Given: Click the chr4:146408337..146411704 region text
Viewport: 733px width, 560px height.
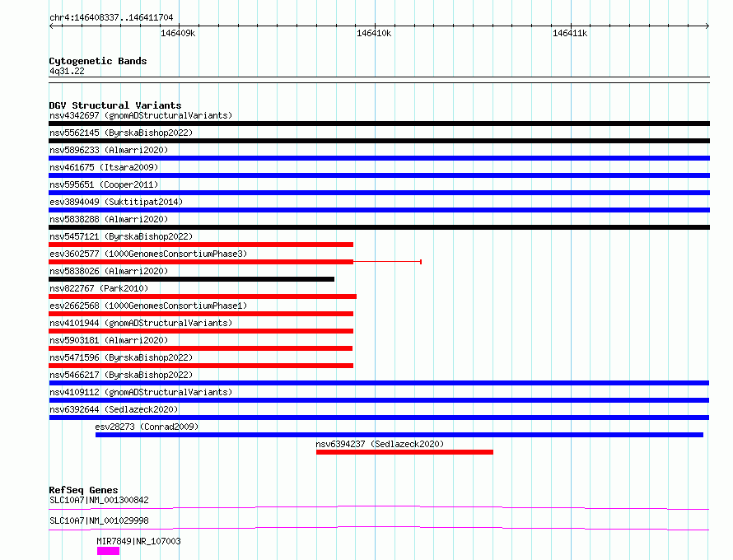Looking at the screenshot, I should pos(111,18).
